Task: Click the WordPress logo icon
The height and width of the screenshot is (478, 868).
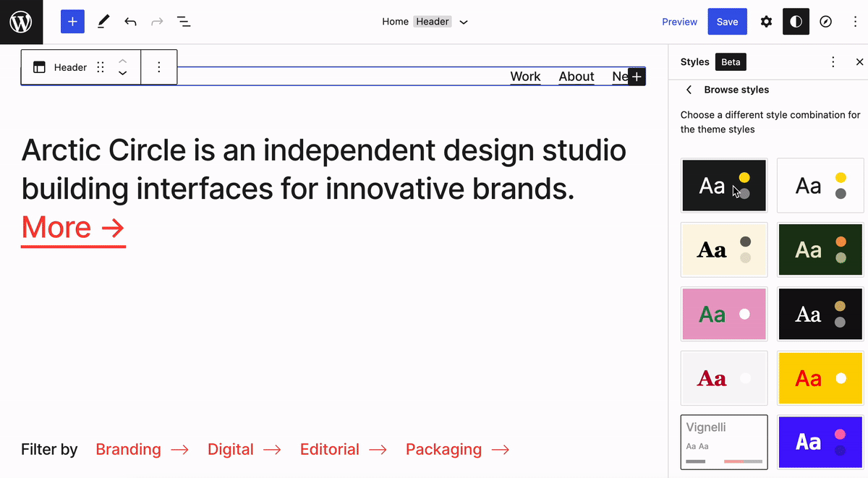Action: [x=21, y=22]
